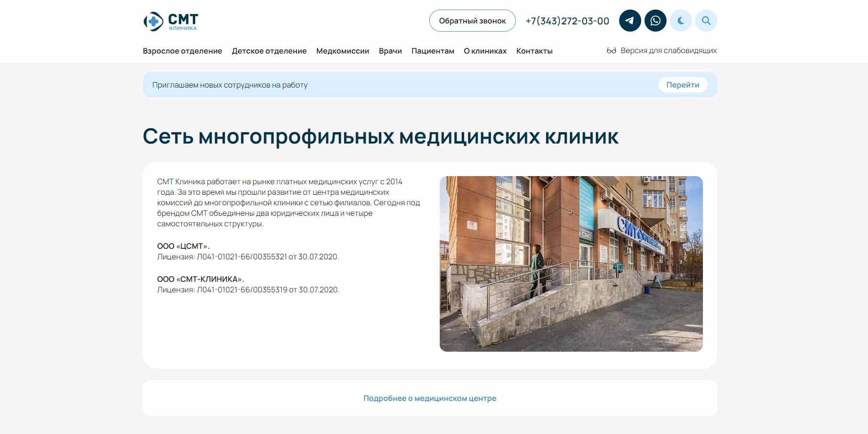Open the Telegram contact icon
The width and height of the screenshot is (868, 434).
(630, 21)
